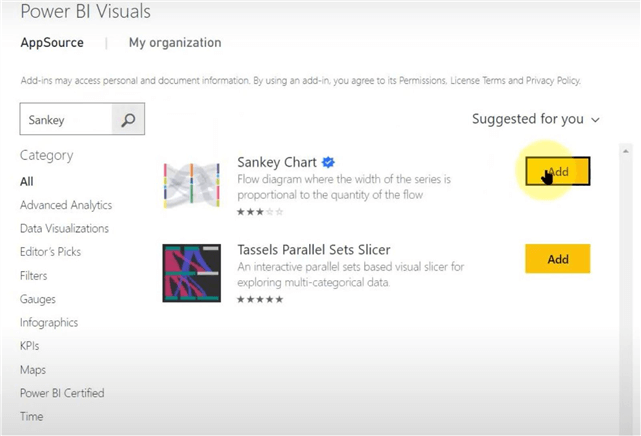Open Tassels Parallel Sets Slicer thumbnail
This screenshot has height=436, width=641.
(191, 273)
